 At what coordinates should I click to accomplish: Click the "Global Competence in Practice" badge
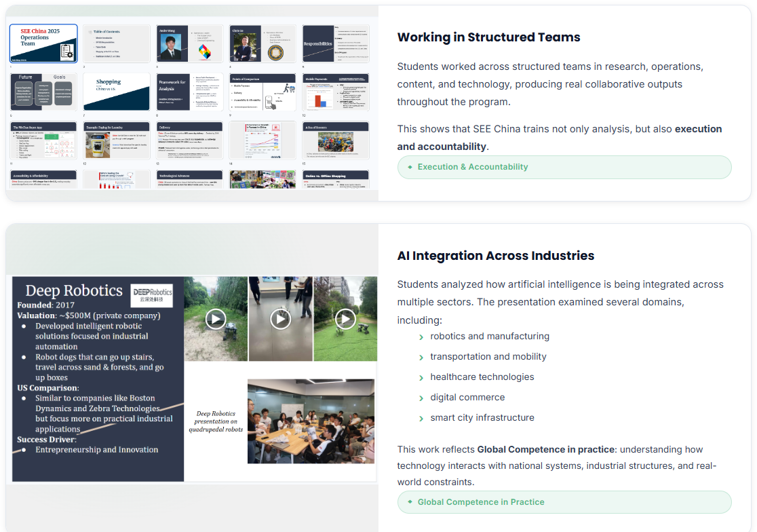(x=564, y=502)
